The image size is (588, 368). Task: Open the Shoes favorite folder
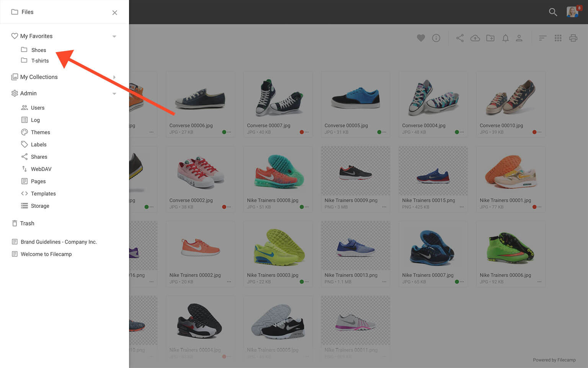click(x=34, y=50)
